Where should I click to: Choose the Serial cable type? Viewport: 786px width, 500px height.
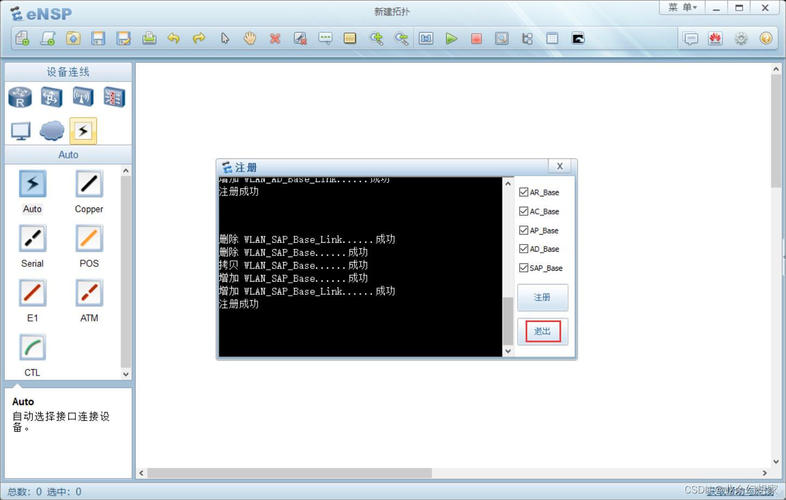tap(33, 238)
